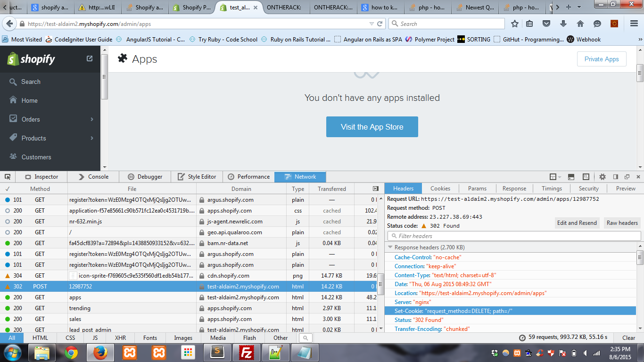Screen dimensions: 644x362
Task: Click the Hello chat smiley icon
Action: 597,24
